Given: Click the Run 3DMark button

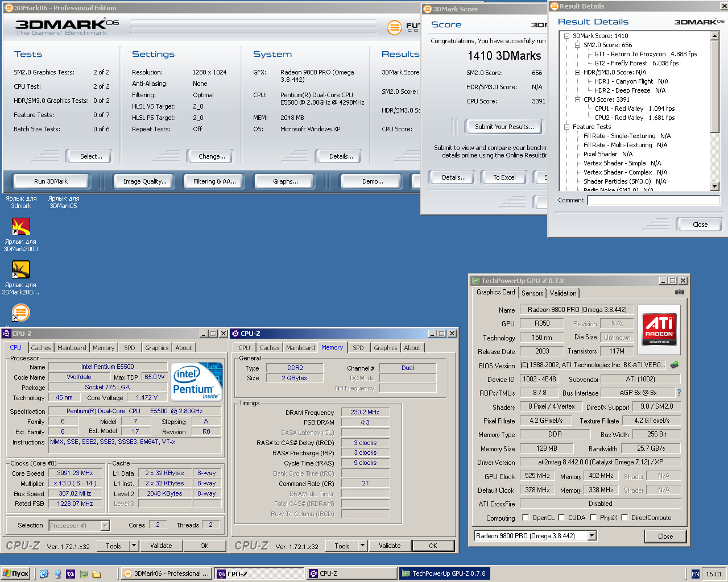Looking at the screenshot, I should [51, 181].
